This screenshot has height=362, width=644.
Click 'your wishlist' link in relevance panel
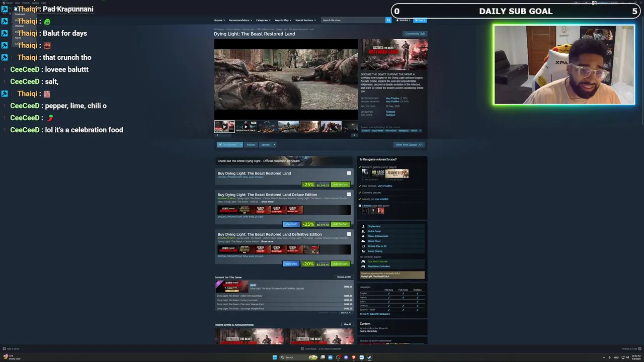[x=381, y=199]
